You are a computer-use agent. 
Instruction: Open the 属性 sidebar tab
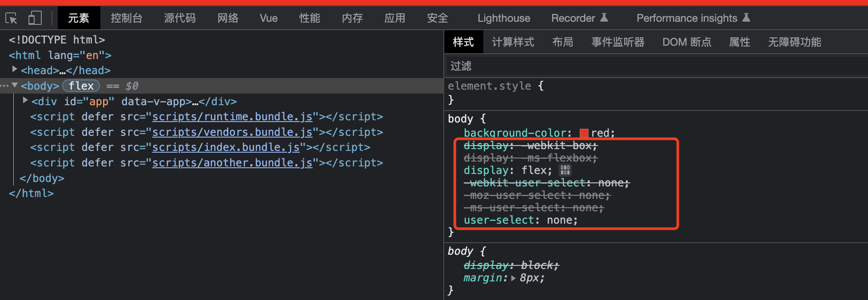click(x=740, y=42)
